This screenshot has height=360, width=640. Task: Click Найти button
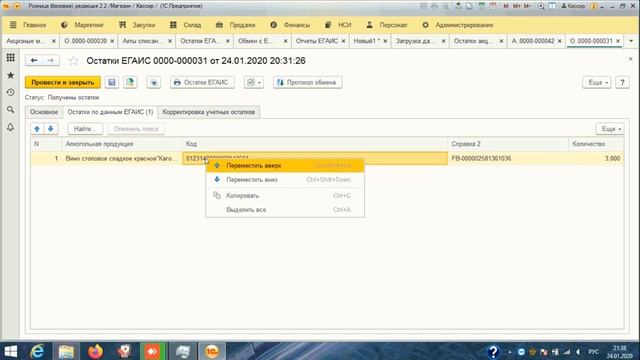(x=85, y=129)
